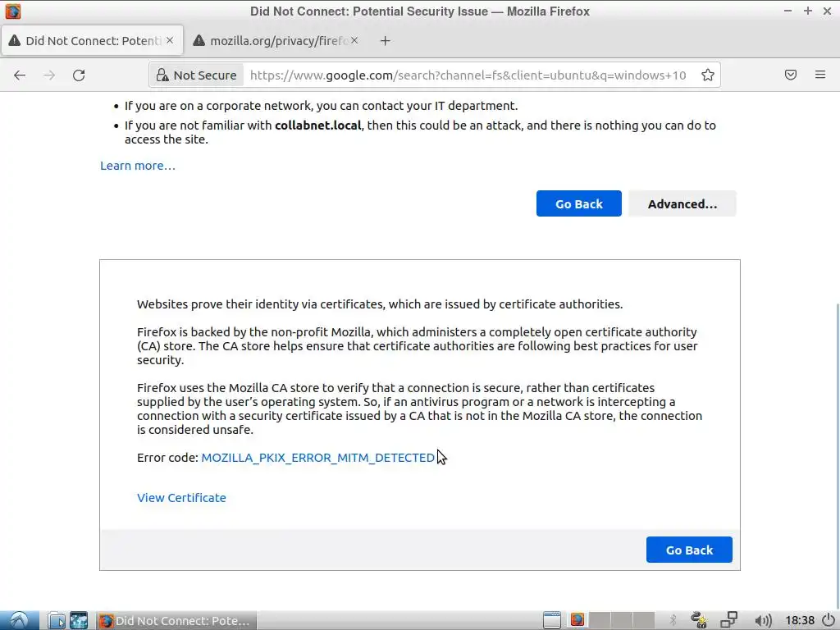Open the file manager taskbar icon
The height and width of the screenshot is (630, 840).
[57, 620]
